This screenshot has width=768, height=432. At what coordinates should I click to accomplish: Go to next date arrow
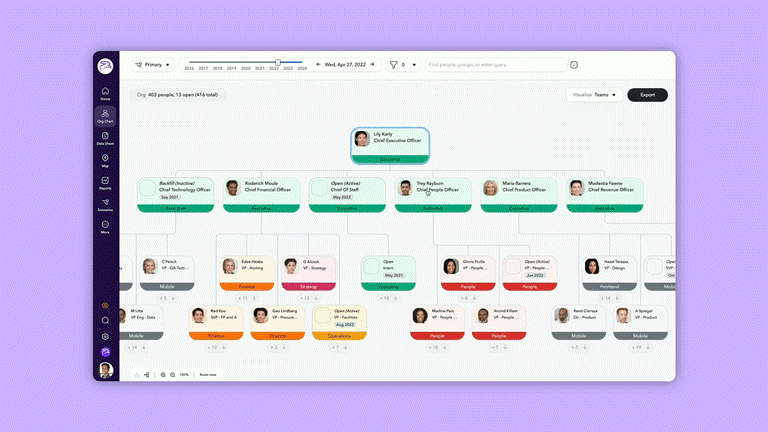coord(372,65)
